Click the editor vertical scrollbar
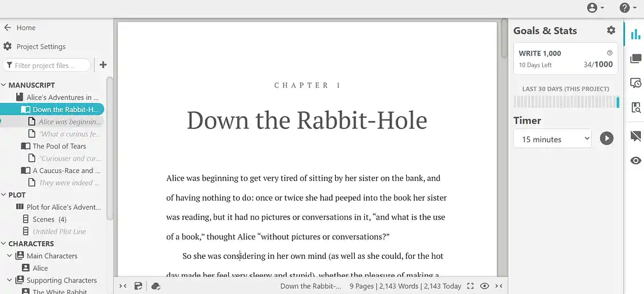Viewport: 644px width, 294px height. [504, 38]
